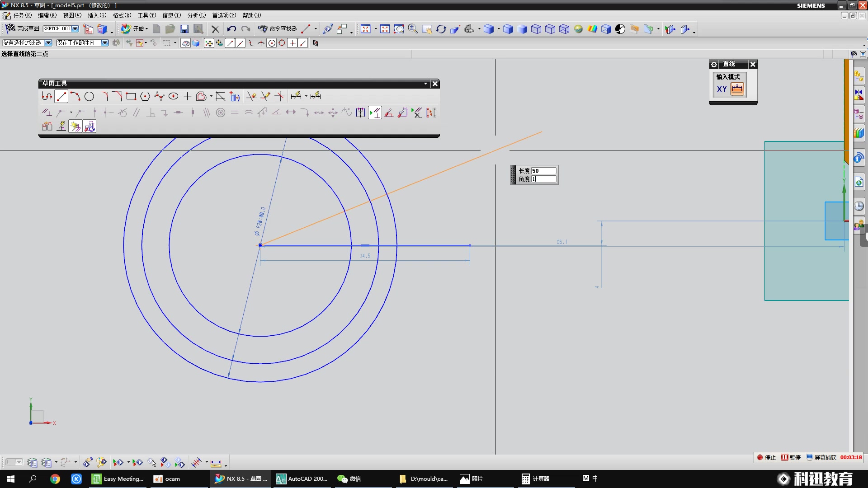The image size is (868, 488).
Task: Select the Polygon sketch tool
Action: pos(145,96)
